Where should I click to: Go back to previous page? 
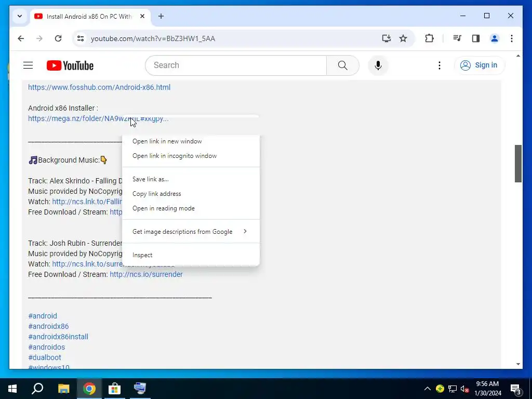tap(21, 38)
